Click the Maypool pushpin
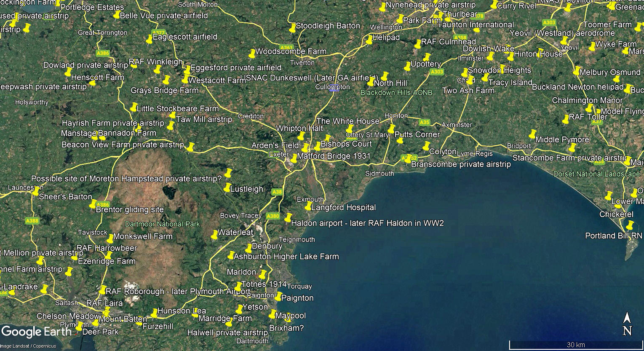Viewport: 644px width, 351px height. [273, 314]
